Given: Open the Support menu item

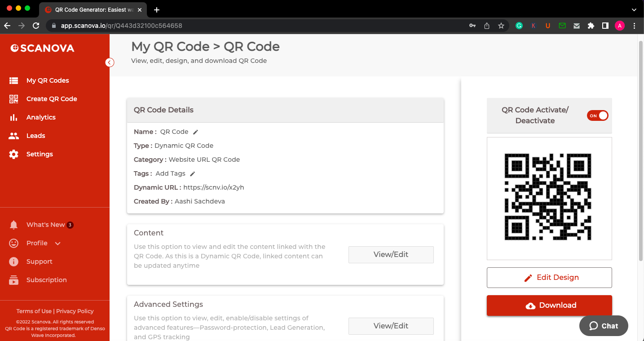Looking at the screenshot, I should tap(40, 261).
